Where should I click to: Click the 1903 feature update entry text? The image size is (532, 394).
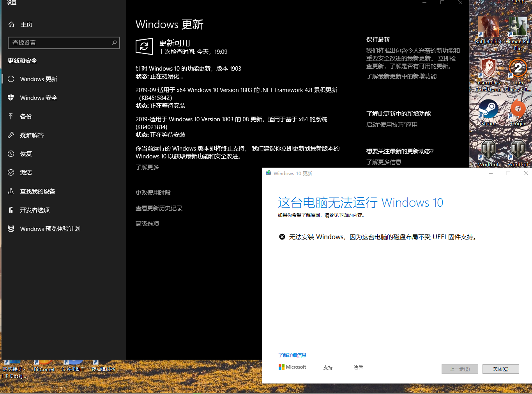tap(189, 68)
